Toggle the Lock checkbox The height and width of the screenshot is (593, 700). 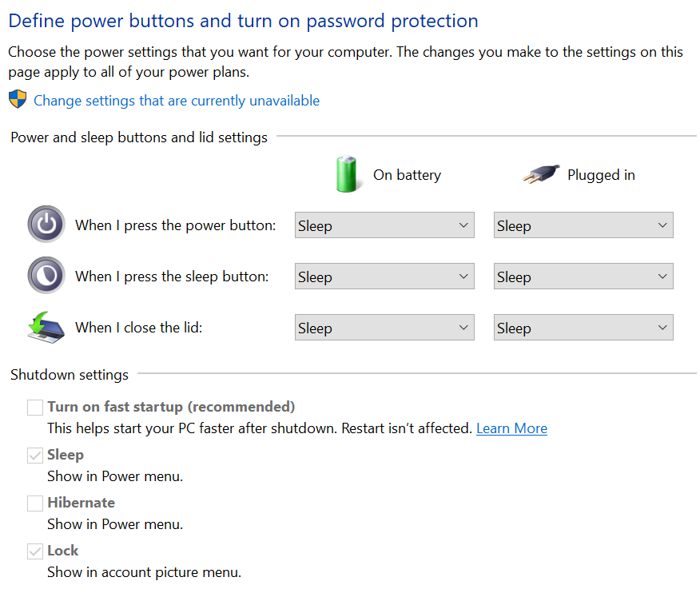35,551
